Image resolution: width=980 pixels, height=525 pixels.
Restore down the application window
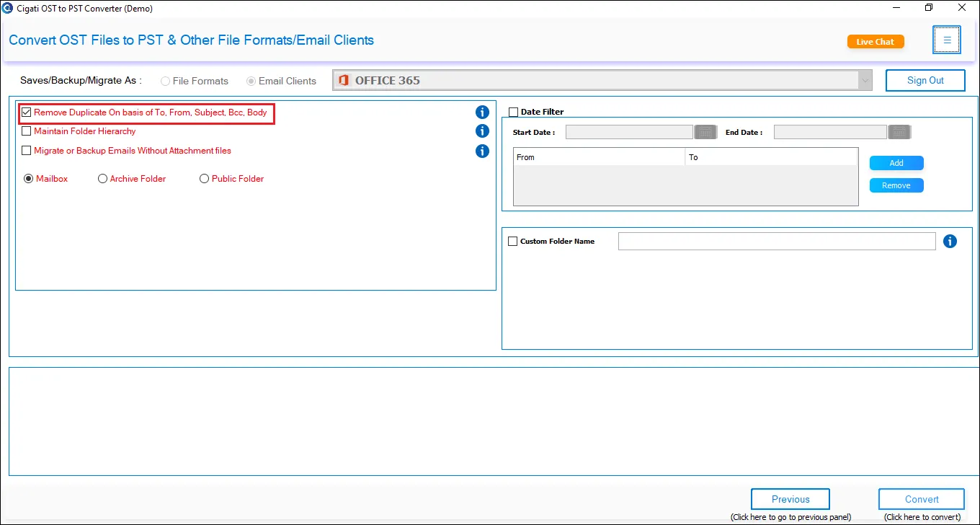click(x=929, y=8)
